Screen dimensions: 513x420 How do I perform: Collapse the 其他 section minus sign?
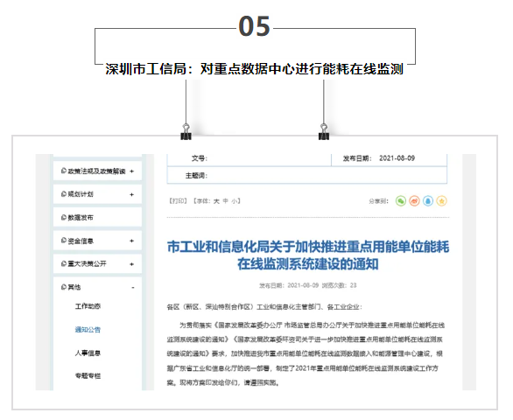pyautogui.click(x=133, y=288)
